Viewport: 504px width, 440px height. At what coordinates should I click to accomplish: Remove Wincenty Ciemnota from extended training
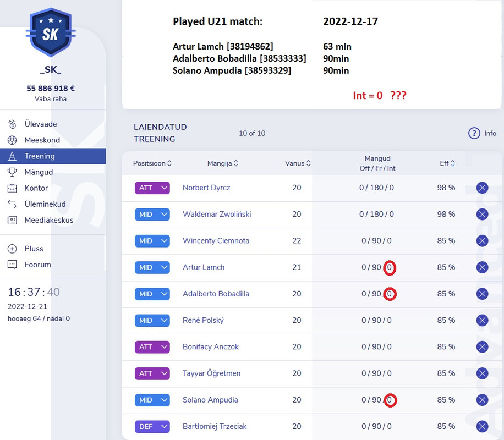pos(482,241)
